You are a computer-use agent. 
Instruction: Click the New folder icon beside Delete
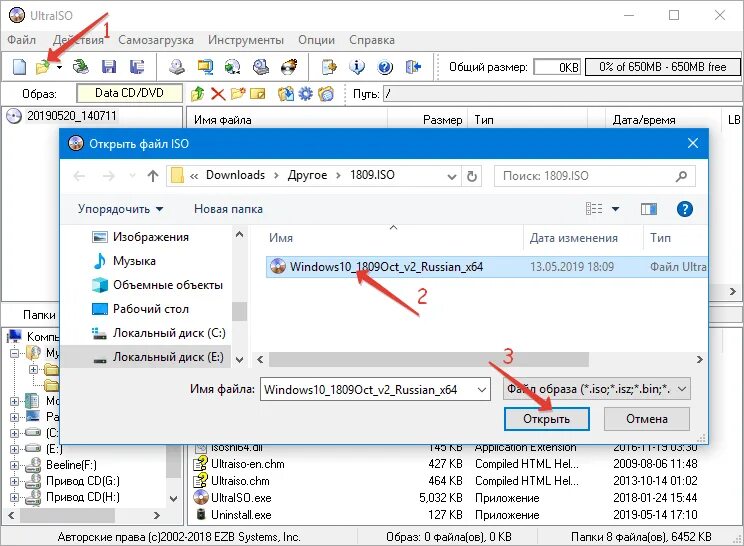[x=238, y=94]
